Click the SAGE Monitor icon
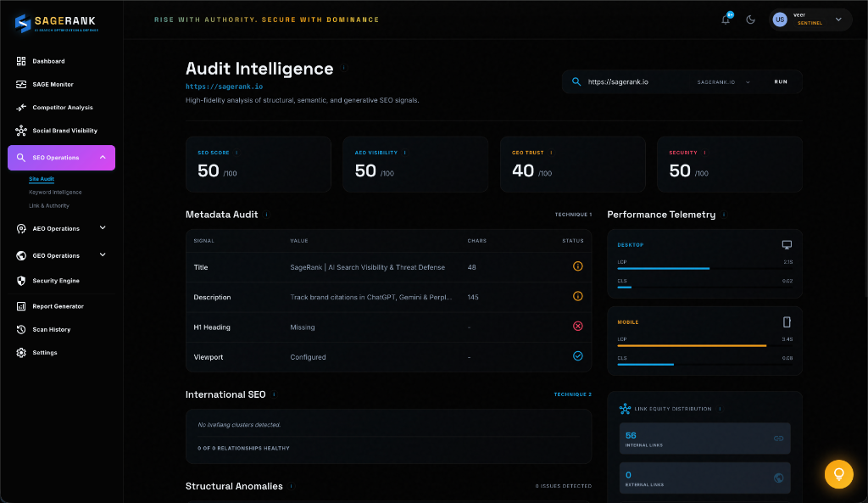This screenshot has width=868, height=503. pos(21,84)
